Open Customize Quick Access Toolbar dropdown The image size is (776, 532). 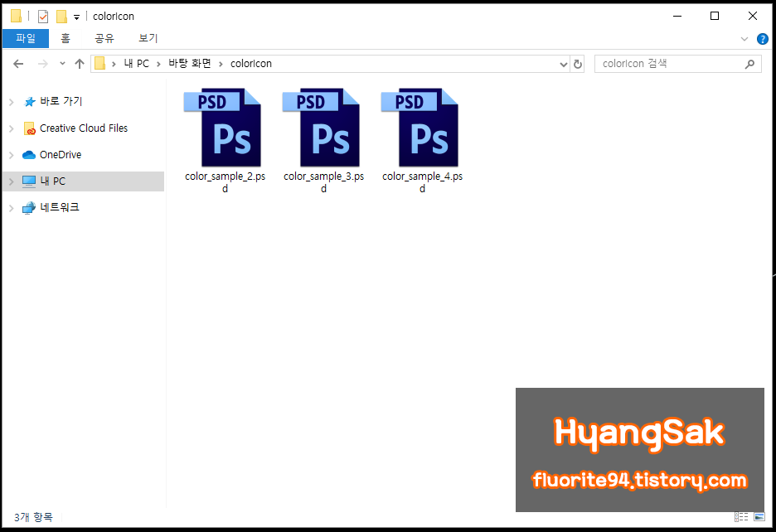(76, 17)
